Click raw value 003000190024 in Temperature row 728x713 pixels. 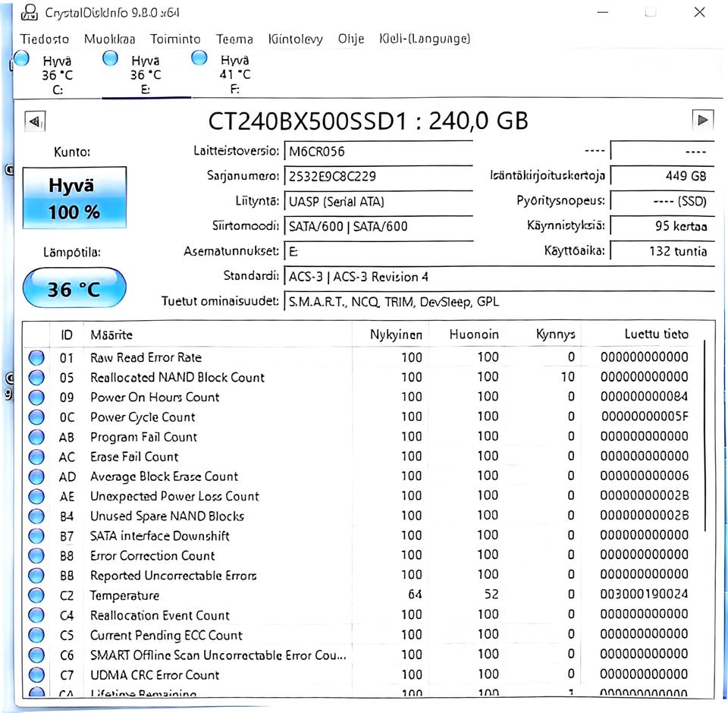(644, 594)
